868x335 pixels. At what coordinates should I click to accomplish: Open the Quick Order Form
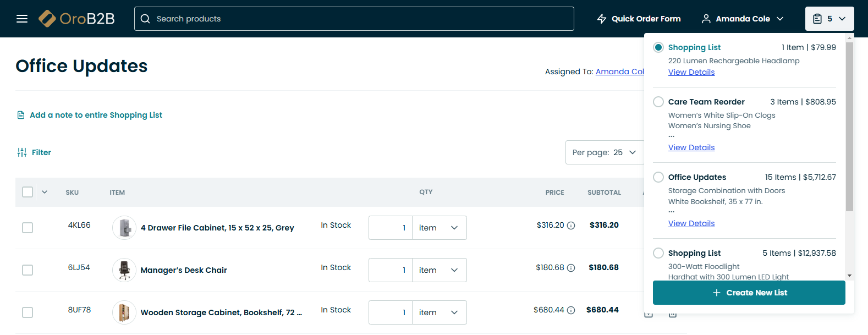click(x=639, y=19)
